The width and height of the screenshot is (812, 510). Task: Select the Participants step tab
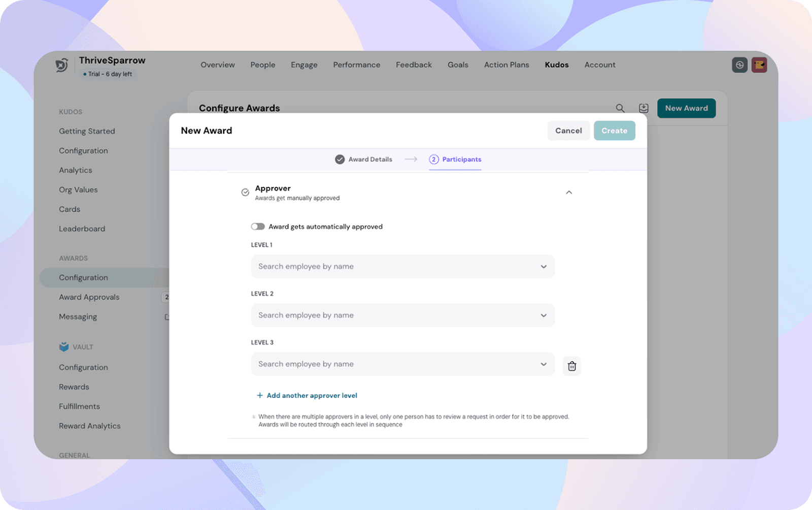[455, 160]
